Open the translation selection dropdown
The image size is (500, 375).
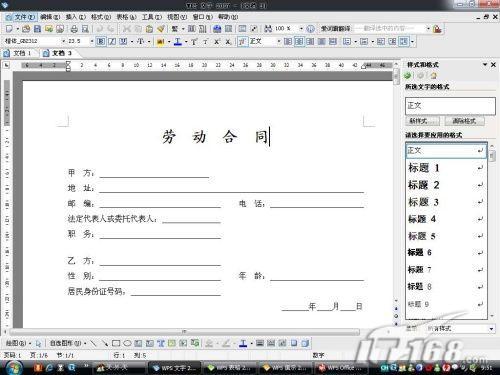tap(428, 29)
